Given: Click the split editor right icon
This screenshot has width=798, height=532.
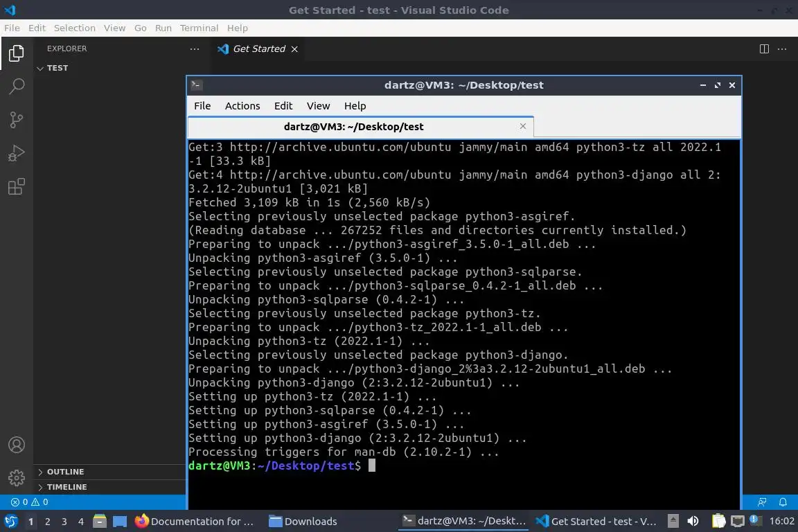Looking at the screenshot, I should (x=764, y=49).
